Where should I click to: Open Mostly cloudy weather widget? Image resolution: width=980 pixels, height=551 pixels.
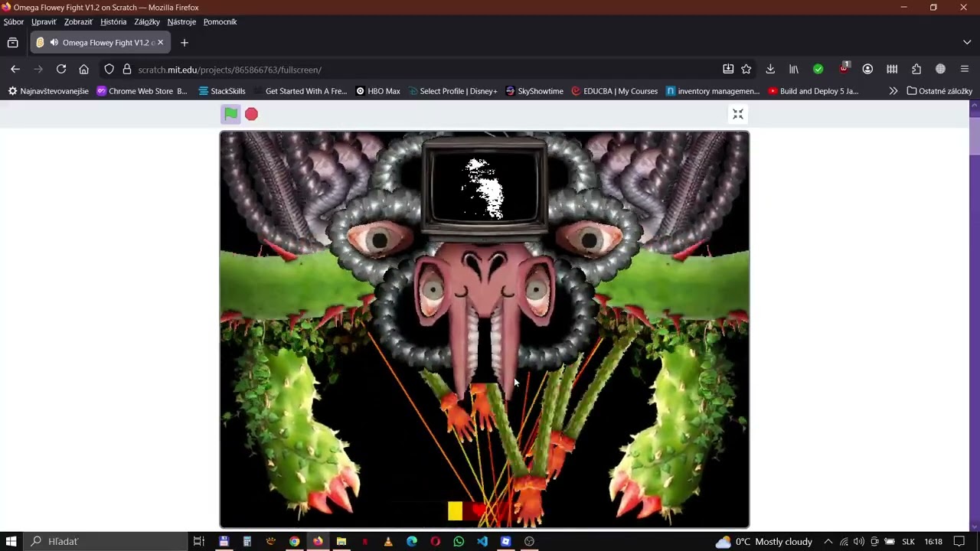click(x=763, y=541)
